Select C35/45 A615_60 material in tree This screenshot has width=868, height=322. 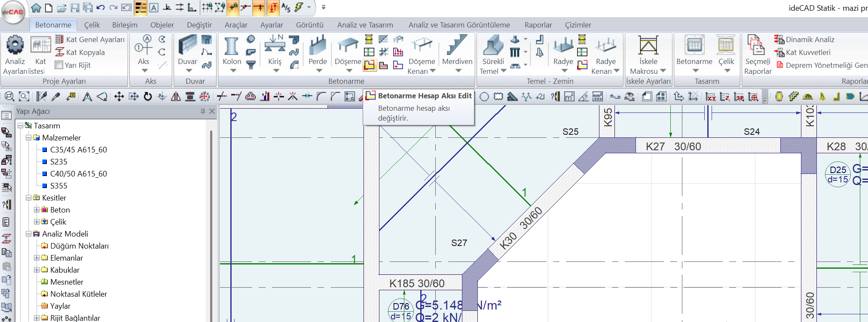point(79,150)
